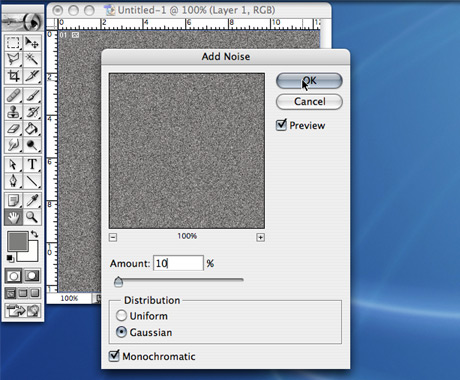
Task: Click the Add Noise preview image
Action: (x=187, y=151)
